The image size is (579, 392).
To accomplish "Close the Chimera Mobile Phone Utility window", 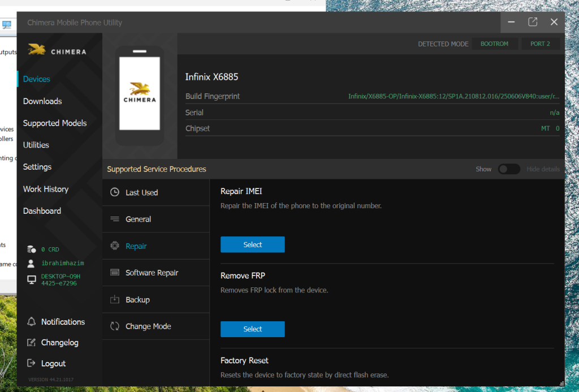I will tap(554, 22).
